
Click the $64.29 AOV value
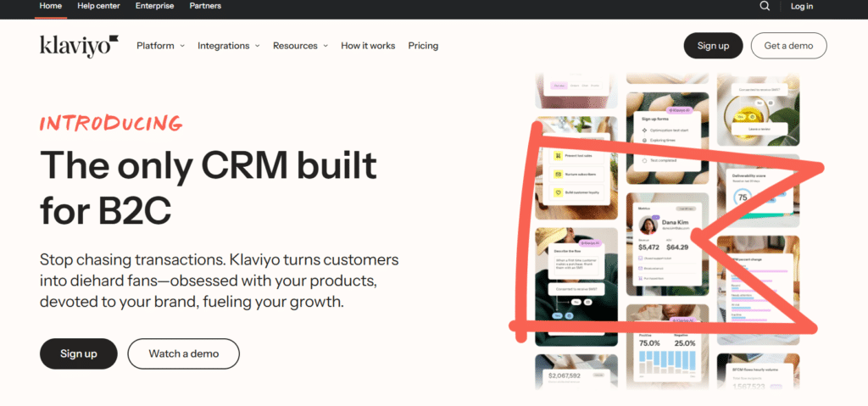pyautogui.click(x=677, y=247)
